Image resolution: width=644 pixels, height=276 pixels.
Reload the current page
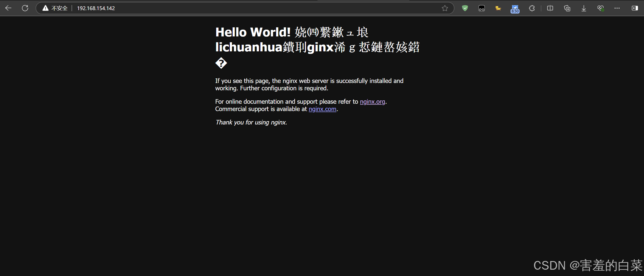coord(25,8)
